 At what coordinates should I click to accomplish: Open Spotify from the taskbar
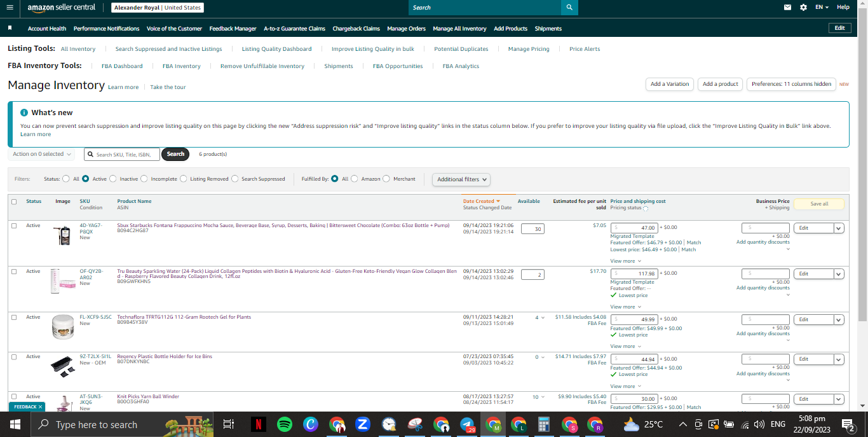285,424
